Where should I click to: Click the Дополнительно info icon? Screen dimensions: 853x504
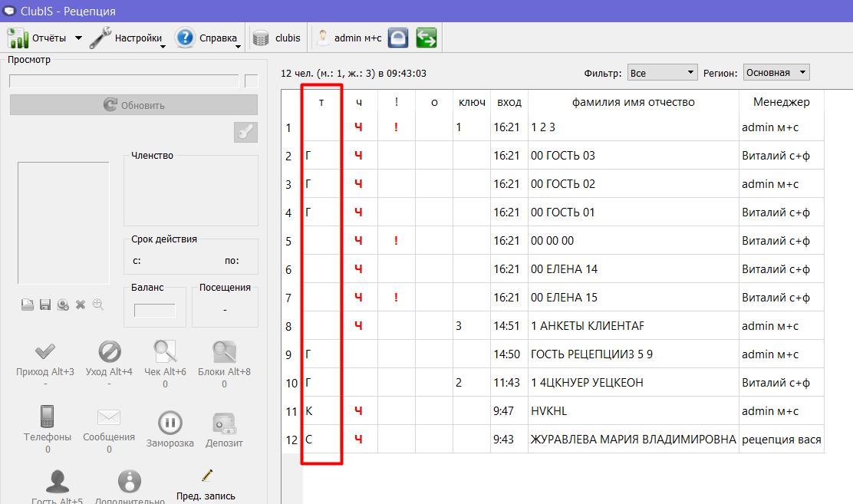point(130,482)
